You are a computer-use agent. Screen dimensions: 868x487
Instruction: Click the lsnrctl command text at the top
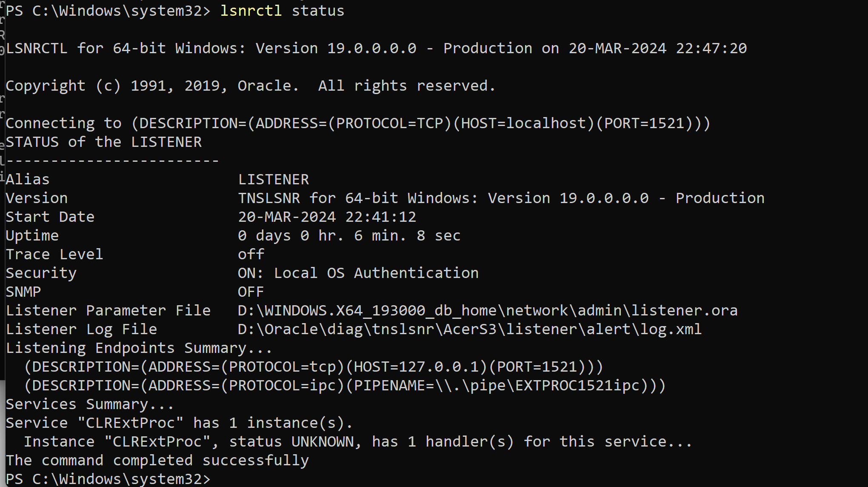(251, 11)
